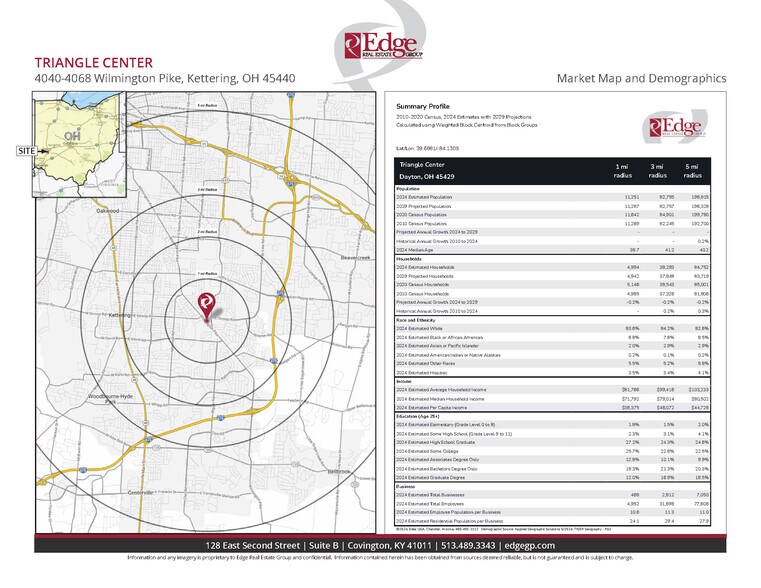Viewport: 761px width, 588px height.
Task: Click the red site pin on the map
Action: tap(206, 305)
